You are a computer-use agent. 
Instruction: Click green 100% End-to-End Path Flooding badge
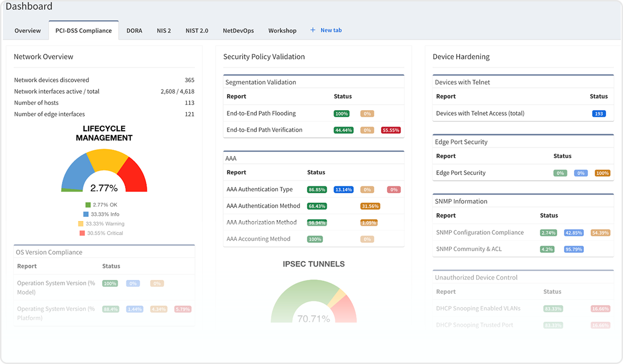pyautogui.click(x=341, y=114)
